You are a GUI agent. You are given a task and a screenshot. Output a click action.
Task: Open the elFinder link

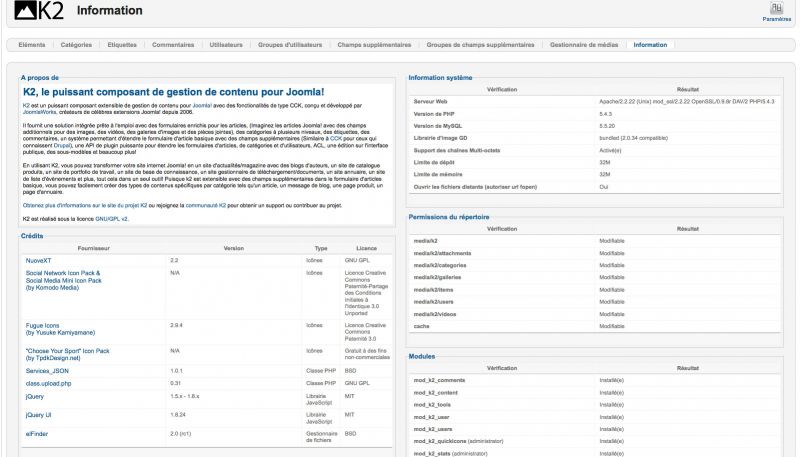point(37,434)
